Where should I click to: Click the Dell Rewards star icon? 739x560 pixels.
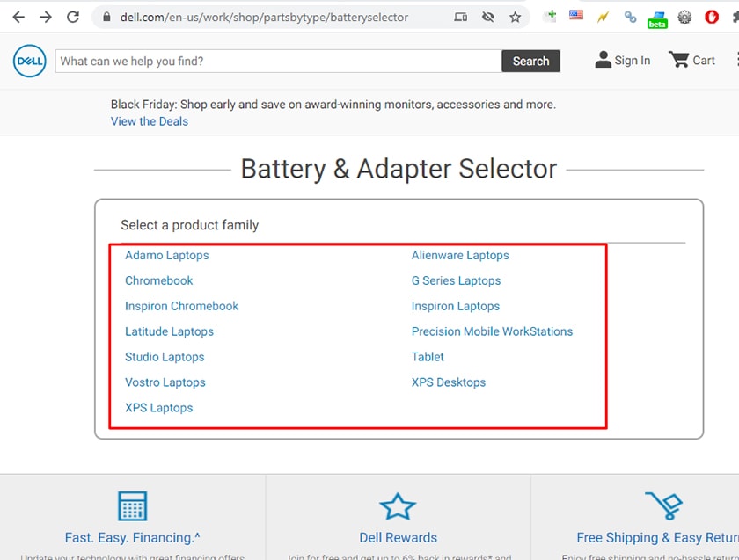[398, 506]
